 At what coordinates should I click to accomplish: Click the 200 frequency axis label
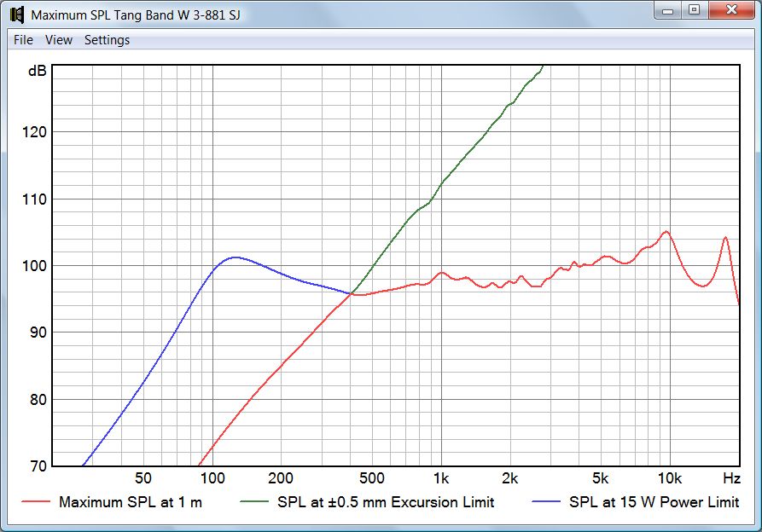(x=281, y=478)
